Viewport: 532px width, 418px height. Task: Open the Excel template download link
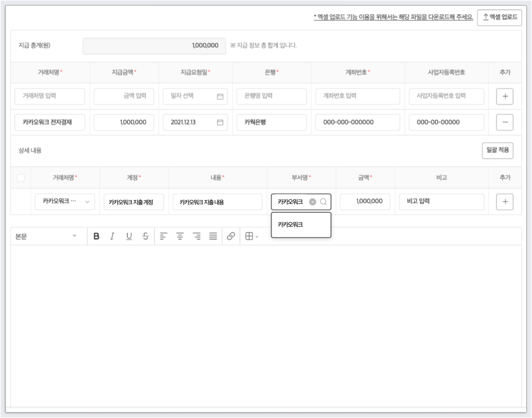(x=393, y=17)
